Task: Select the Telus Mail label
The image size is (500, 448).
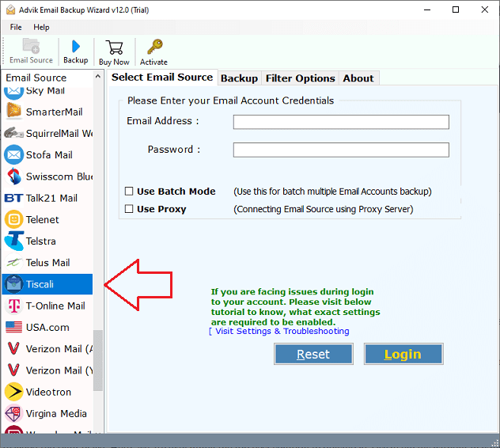Action: pos(47,263)
